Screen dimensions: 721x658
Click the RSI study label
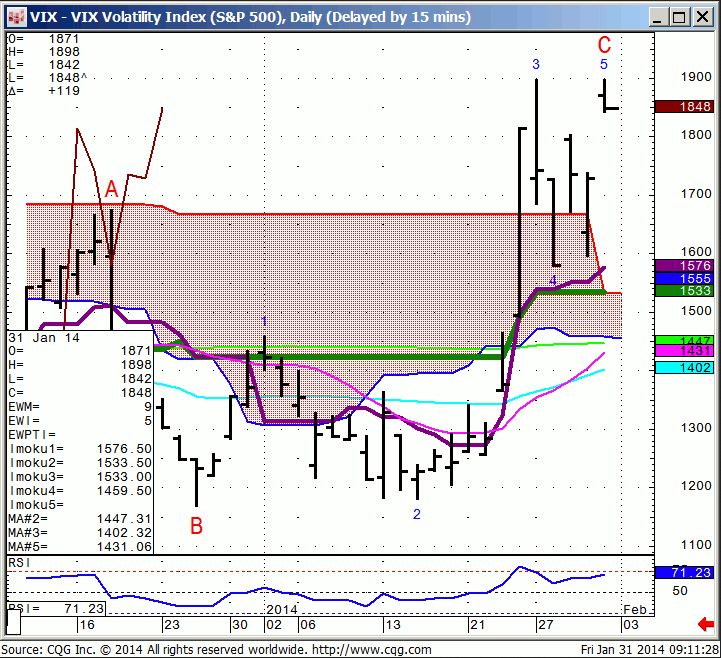click(19, 563)
